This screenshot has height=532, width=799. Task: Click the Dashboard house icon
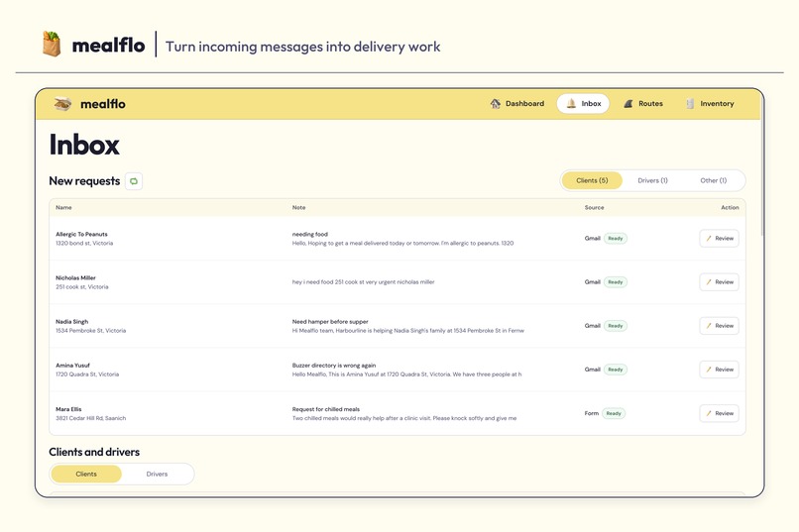click(x=495, y=104)
